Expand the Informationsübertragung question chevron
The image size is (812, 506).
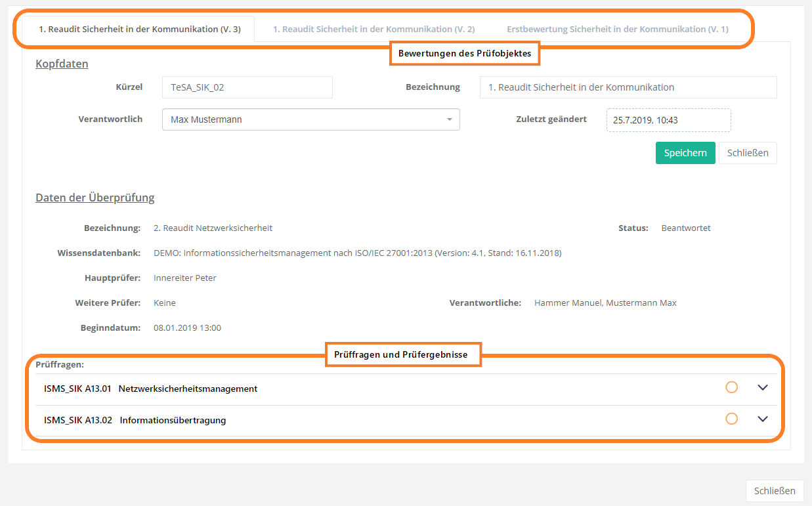point(762,419)
